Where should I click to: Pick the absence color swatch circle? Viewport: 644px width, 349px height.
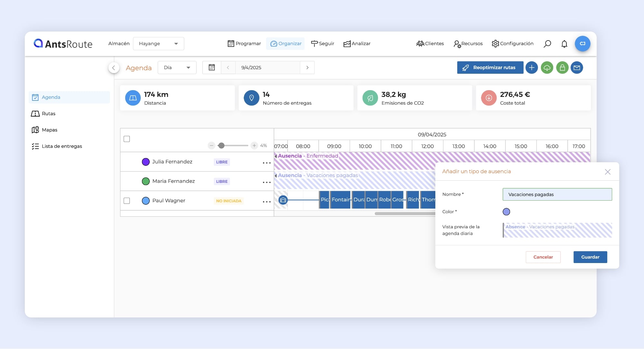tap(506, 212)
